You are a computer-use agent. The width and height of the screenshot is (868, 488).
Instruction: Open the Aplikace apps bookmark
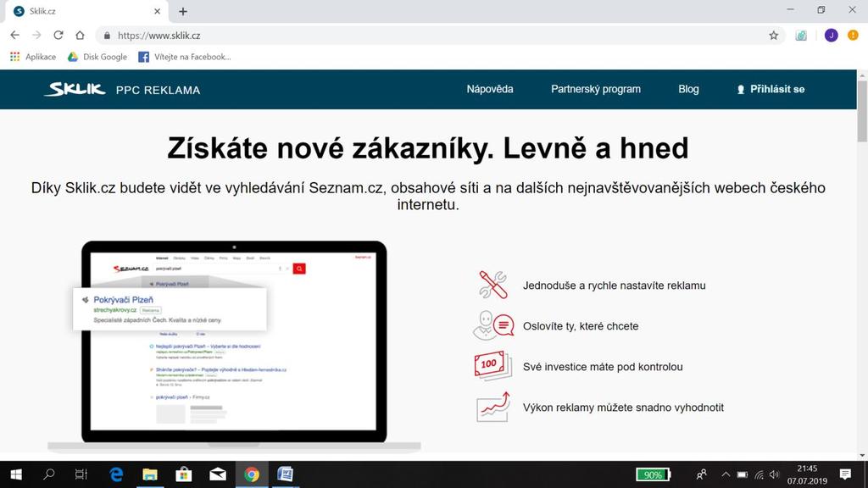[33, 57]
